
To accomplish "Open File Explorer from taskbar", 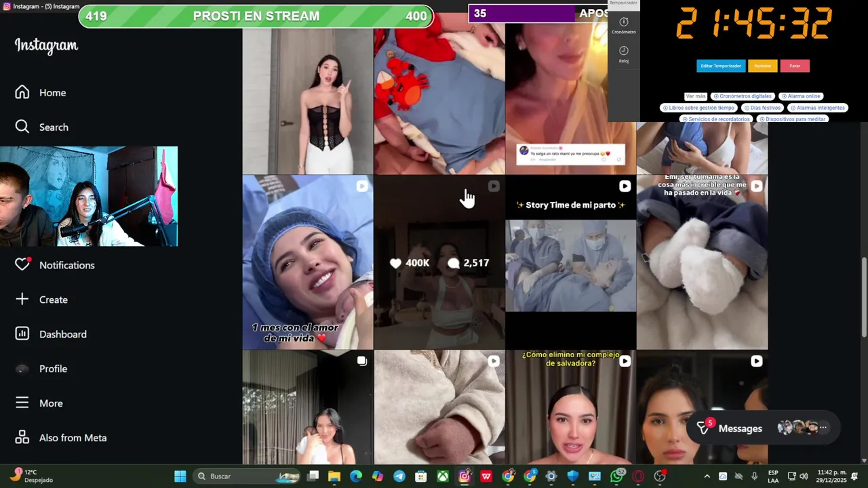I will pos(334,476).
